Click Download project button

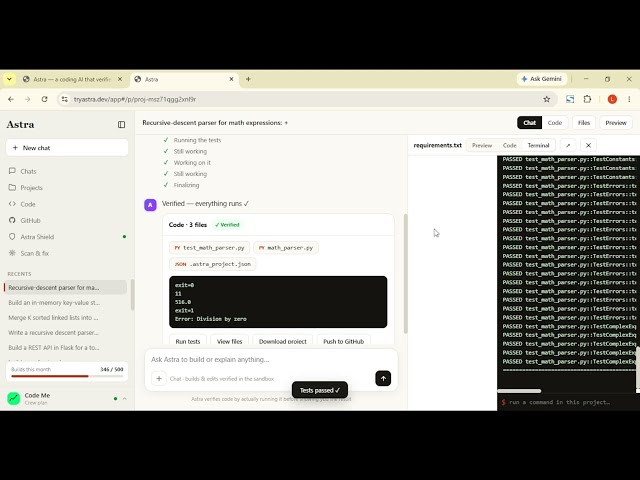coord(282,341)
